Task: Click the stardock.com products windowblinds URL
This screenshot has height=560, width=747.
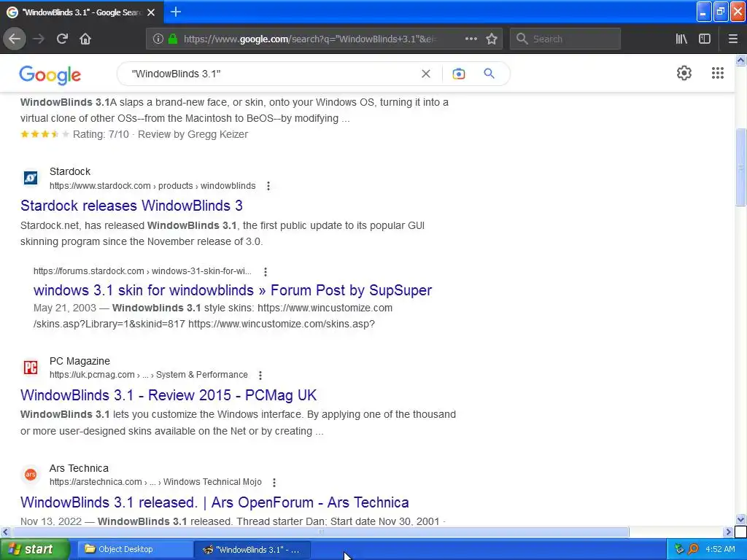Action: click(x=152, y=186)
